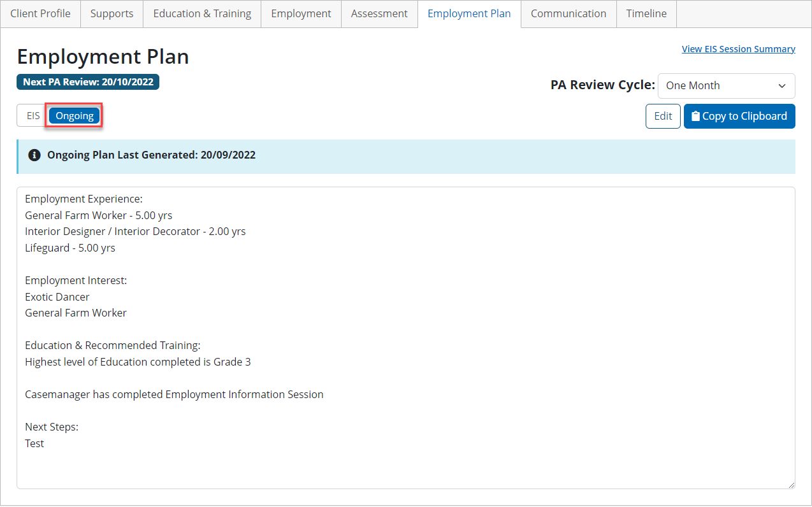Click the Employment Plan page heading
Image resolution: width=812 pixels, height=507 pixels.
103,57
